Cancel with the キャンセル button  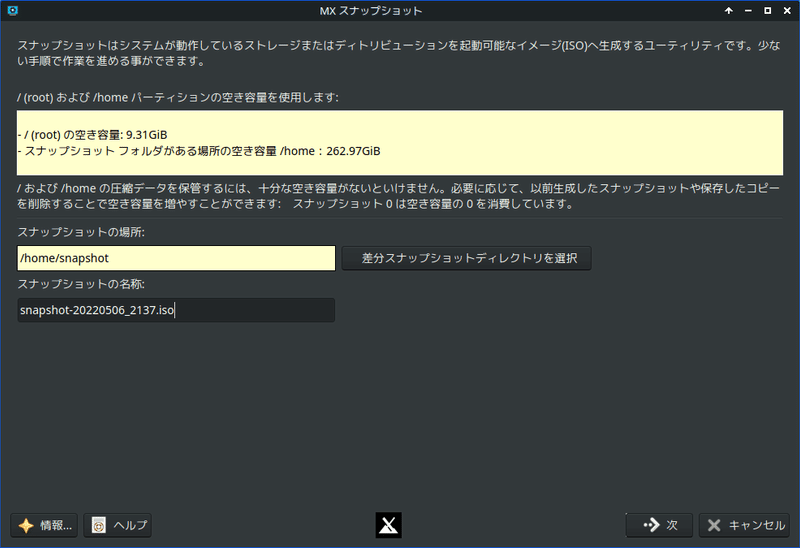pyautogui.click(x=744, y=525)
